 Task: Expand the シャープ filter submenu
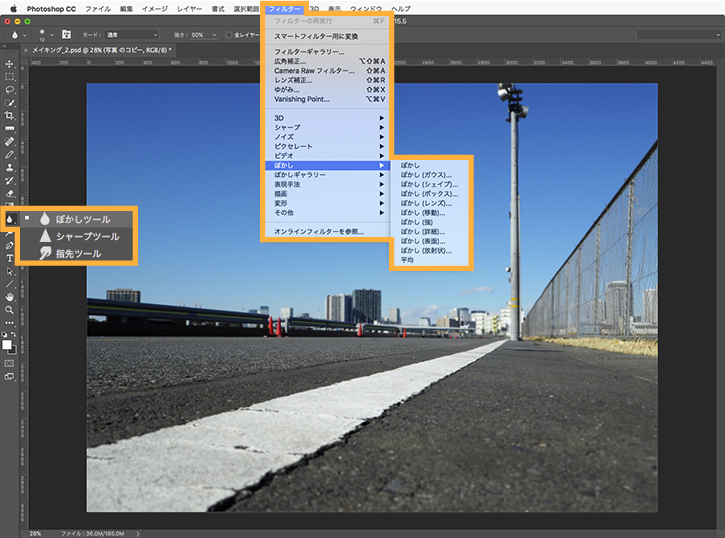coord(329,127)
